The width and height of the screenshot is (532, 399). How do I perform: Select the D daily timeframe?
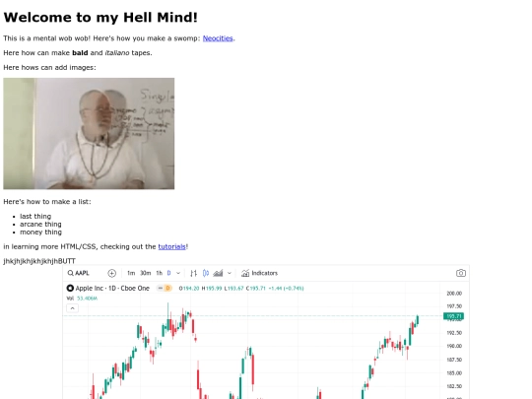[169, 273]
